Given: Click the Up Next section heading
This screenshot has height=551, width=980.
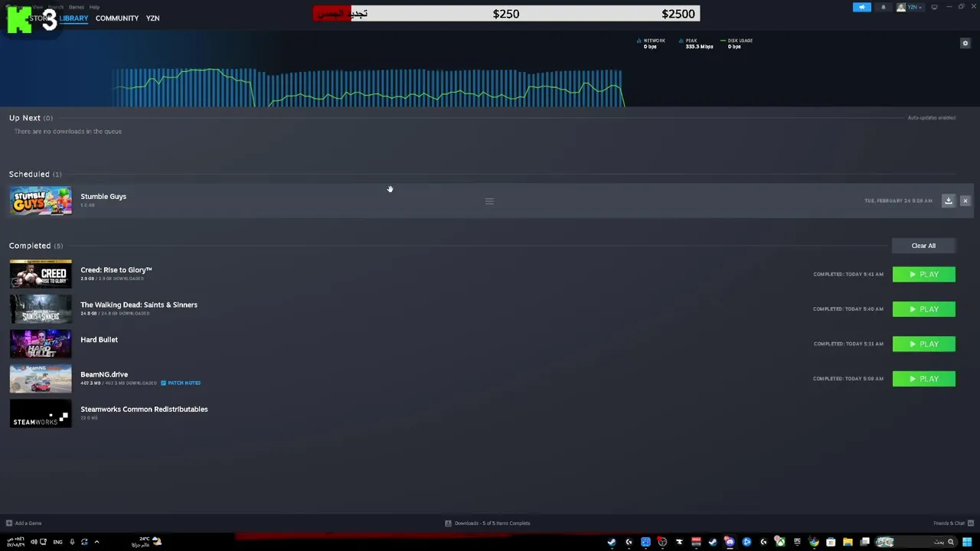Looking at the screenshot, I should 31,118.
